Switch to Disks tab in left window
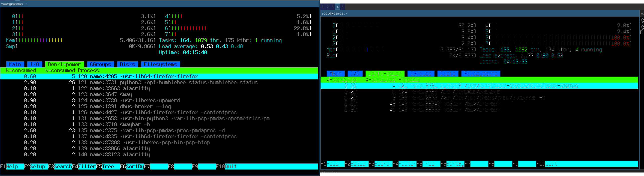Image resolution: width=644 pixels, height=176 pixels. 128,64
